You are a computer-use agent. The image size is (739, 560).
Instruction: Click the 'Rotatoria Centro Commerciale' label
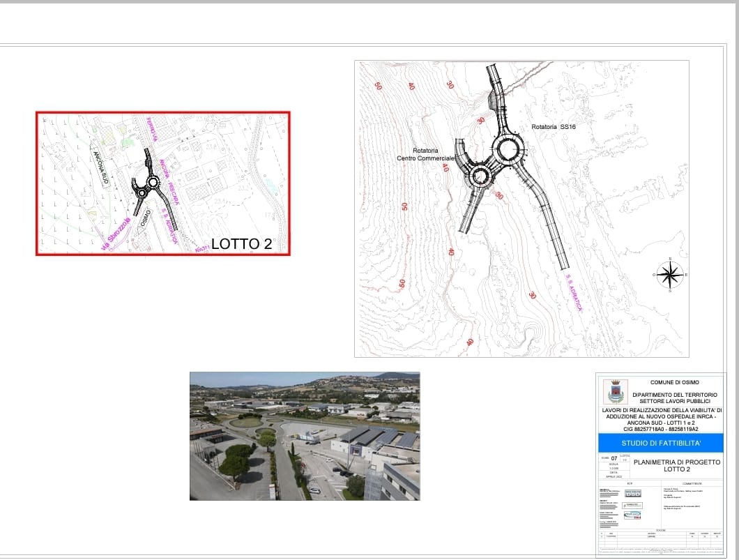click(425, 155)
